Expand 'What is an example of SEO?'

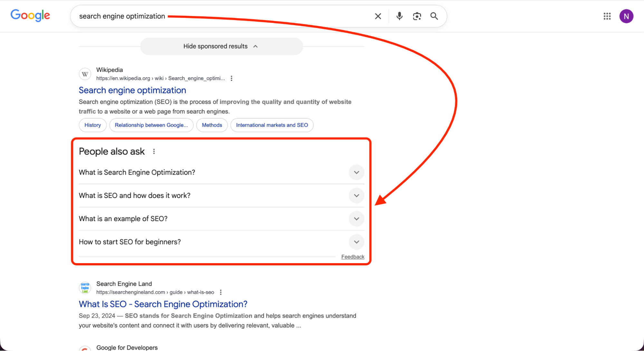click(356, 218)
